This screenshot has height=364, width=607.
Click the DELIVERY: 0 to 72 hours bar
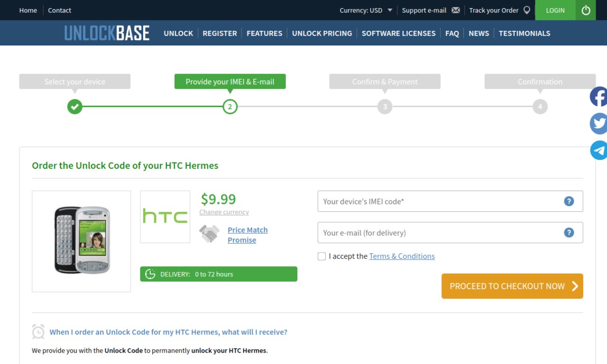(x=219, y=274)
